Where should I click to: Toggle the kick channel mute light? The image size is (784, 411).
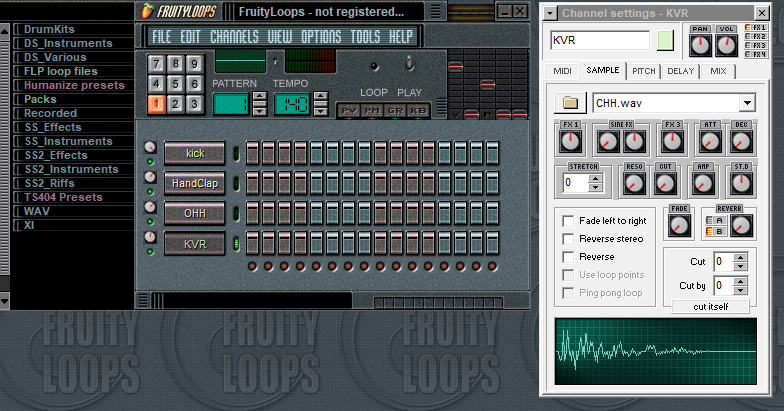pos(150,162)
